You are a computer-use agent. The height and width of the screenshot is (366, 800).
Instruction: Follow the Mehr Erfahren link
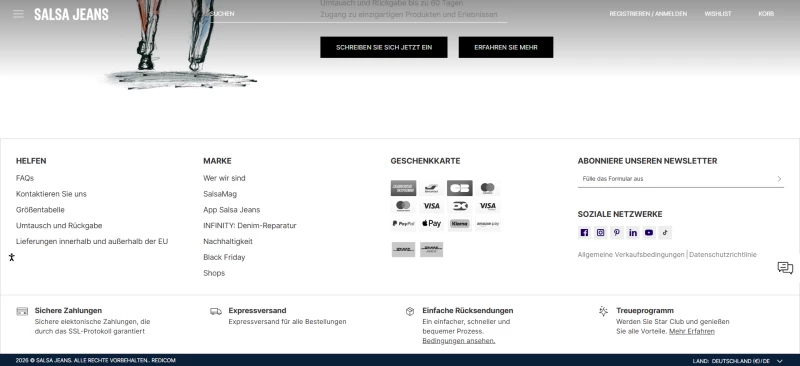[692, 331]
